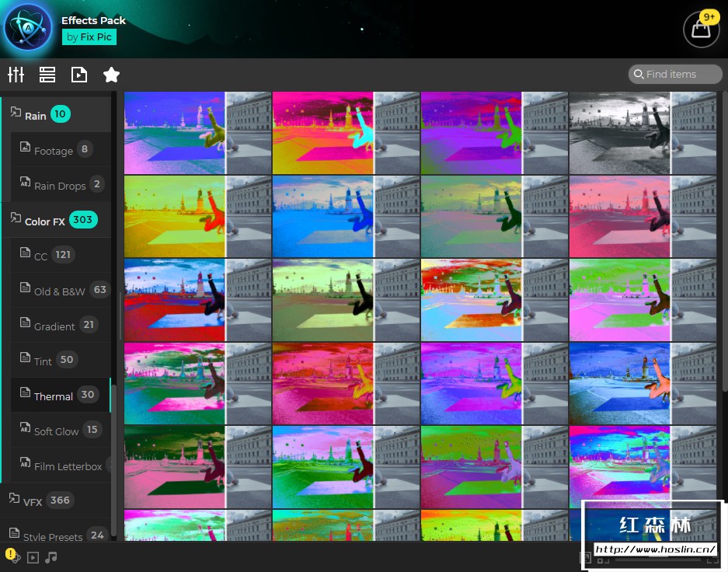Screen dimensions: 728x572
Task: Click the AtomX atom logo
Action: pos(28,28)
